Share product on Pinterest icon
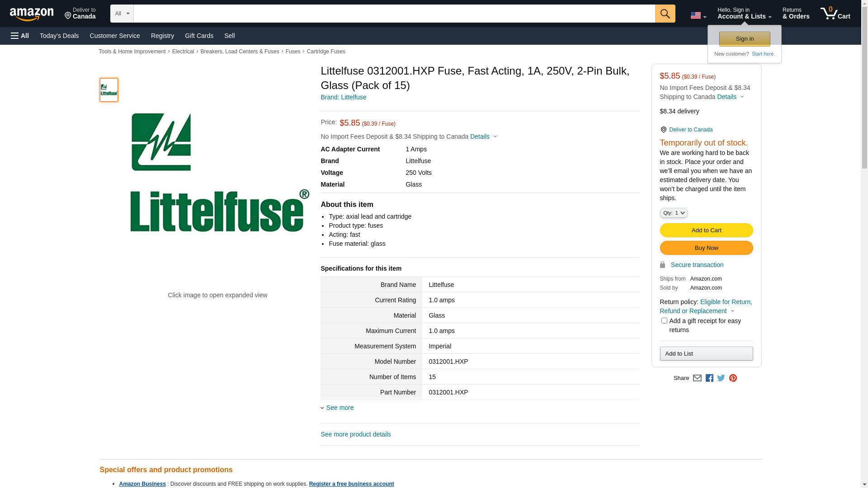868x488 pixels. tap(733, 378)
